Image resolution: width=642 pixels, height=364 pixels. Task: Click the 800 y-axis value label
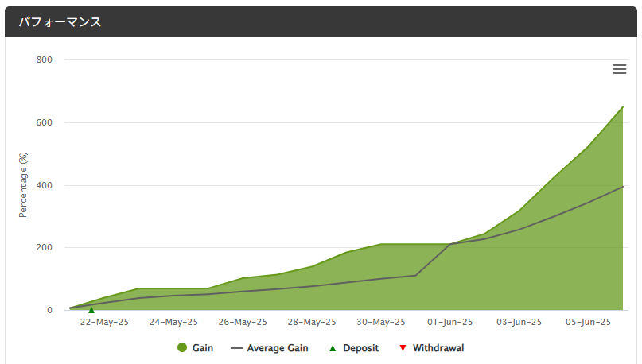[45, 60]
